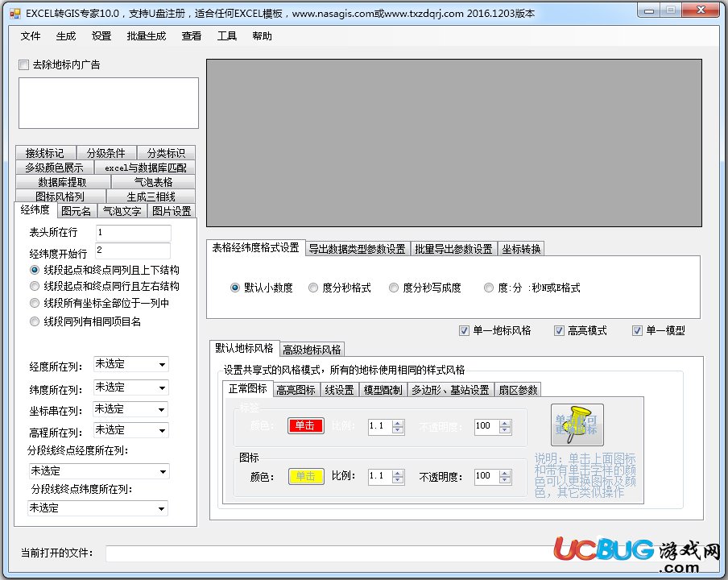Select 线段同列有相同项目名 radio
The height and width of the screenshot is (580, 728).
point(35,321)
